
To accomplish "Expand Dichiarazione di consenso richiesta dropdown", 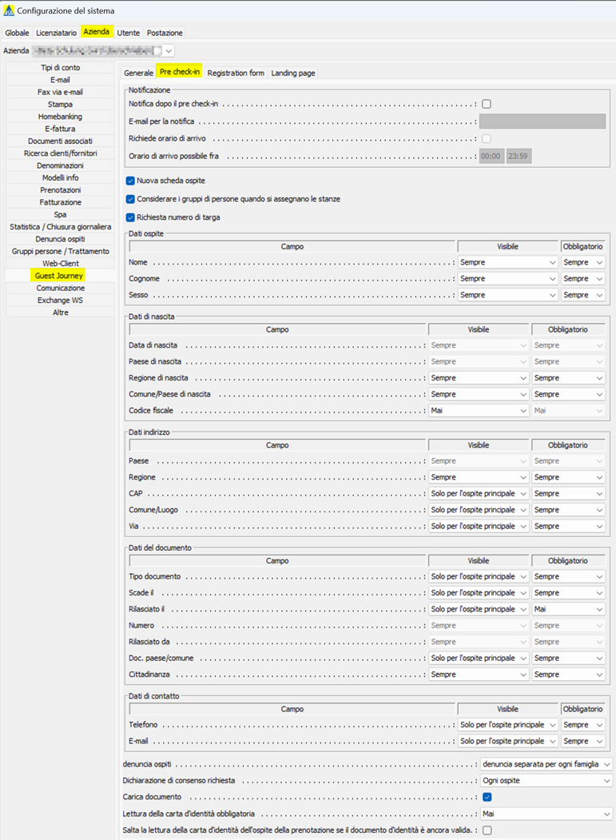I will 546,780.
